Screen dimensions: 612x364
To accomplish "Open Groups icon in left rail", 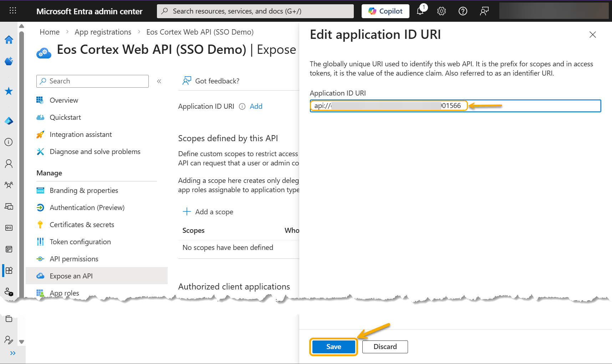I will tap(9, 185).
